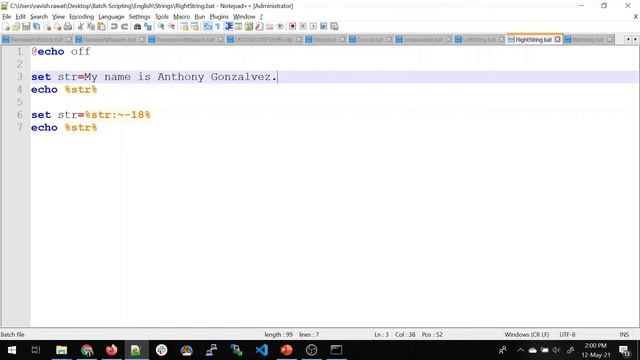The width and height of the screenshot is (640, 360).
Task: Open the File menu
Action: click(x=7, y=17)
